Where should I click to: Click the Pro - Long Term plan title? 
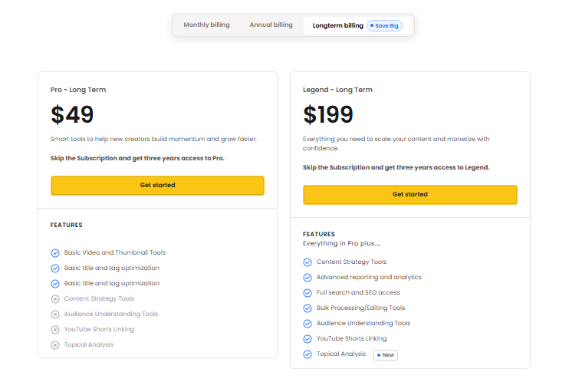(x=78, y=90)
